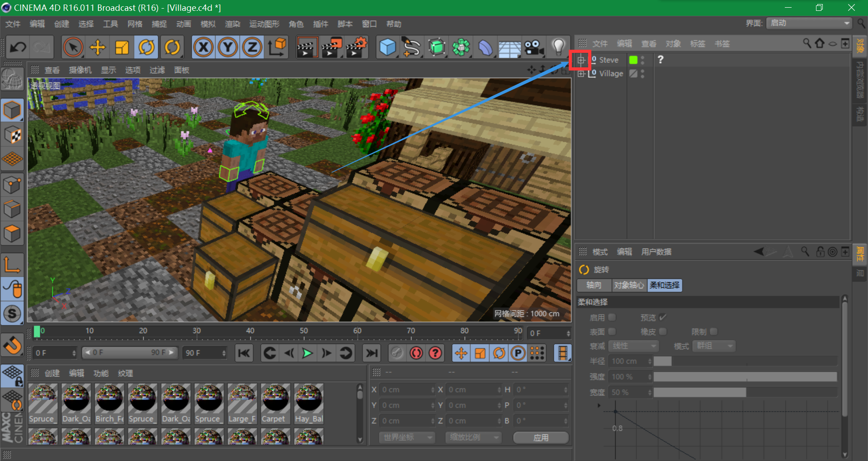Screen dimensions: 868x461
Task: Open the 模式 群组 dropdown
Action: tap(714, 346)
